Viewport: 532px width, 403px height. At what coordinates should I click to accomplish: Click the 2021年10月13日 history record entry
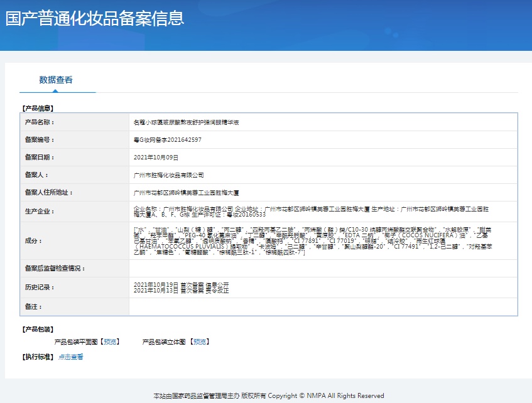coord(181,291)
